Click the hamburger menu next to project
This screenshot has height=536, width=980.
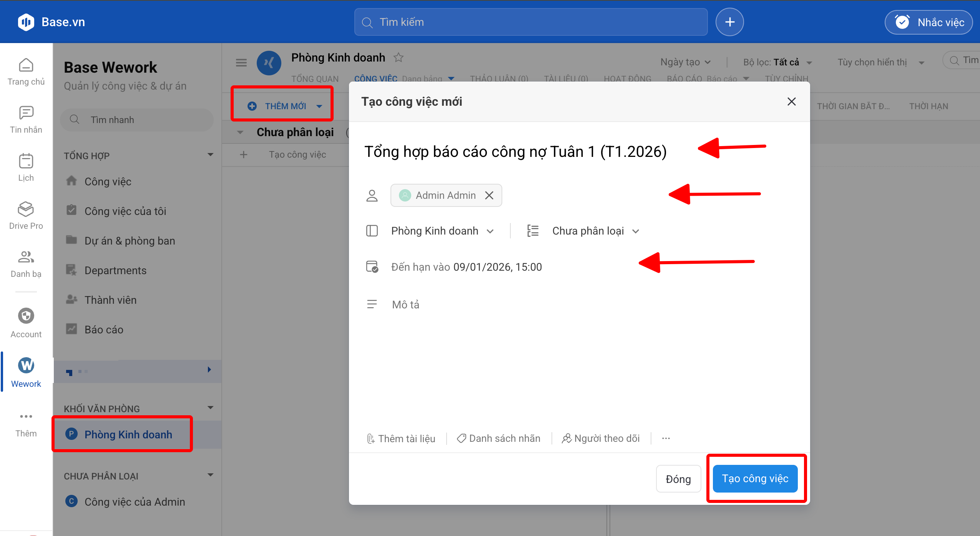(x=241, y=63)
